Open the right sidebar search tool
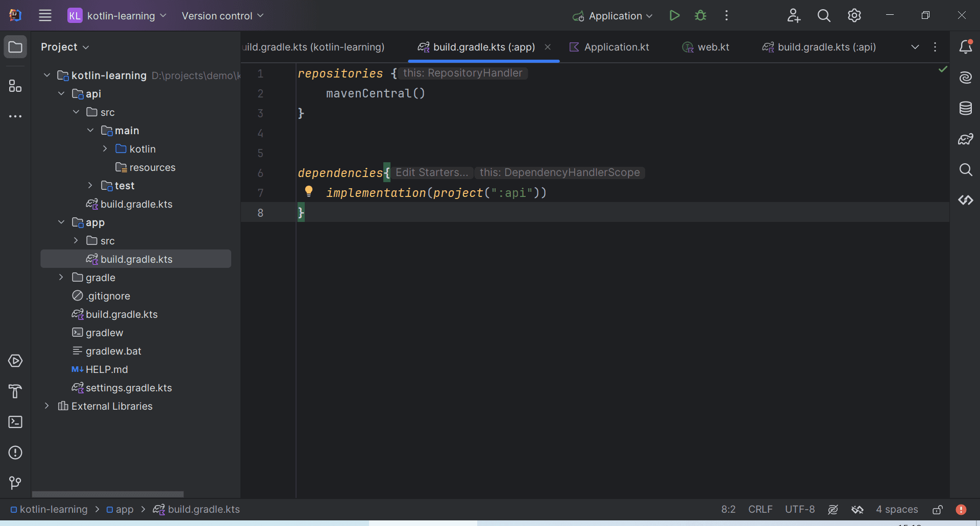 tap(965, 169)
